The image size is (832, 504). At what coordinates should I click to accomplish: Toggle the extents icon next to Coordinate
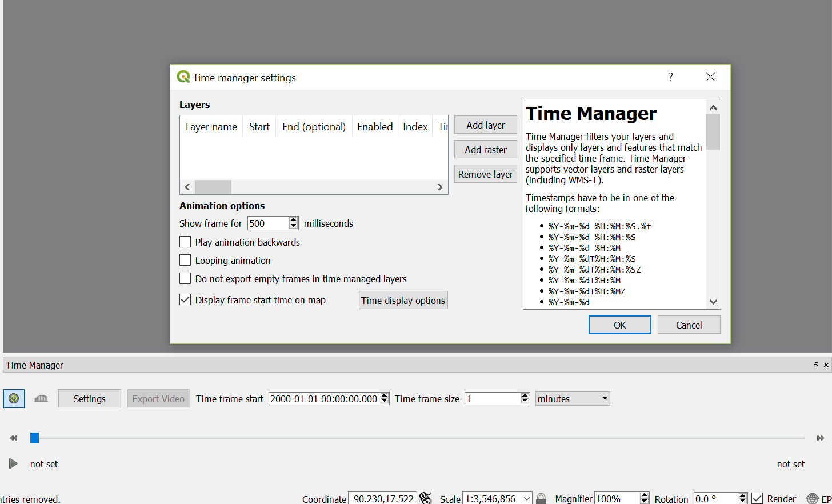point(425,498)
